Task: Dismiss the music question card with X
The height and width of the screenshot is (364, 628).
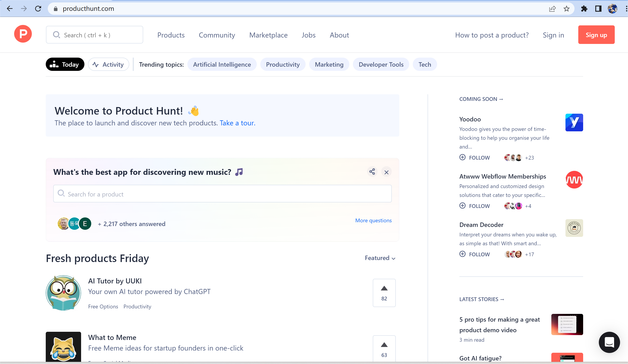Action: tap(386, 172)
